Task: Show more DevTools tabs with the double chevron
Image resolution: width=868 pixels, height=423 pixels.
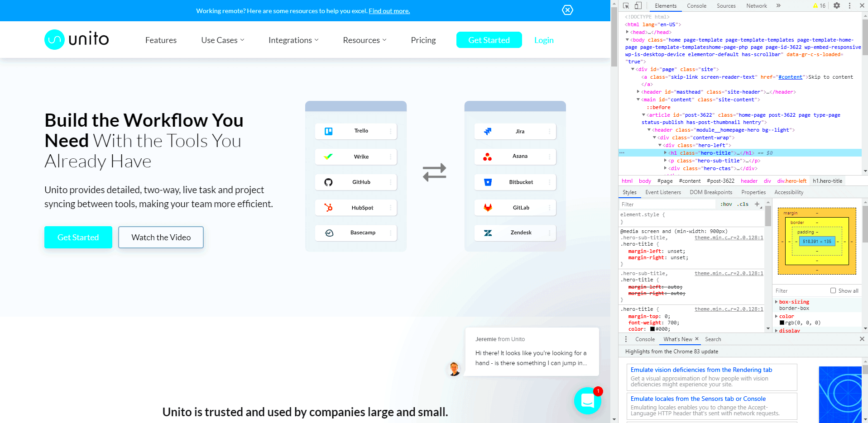Action: click(x=778, y=5)
